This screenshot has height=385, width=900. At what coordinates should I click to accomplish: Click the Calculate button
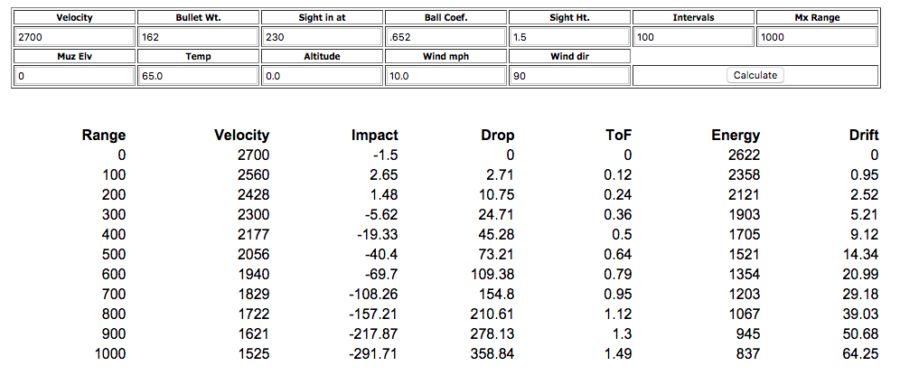tap(755, 75)
